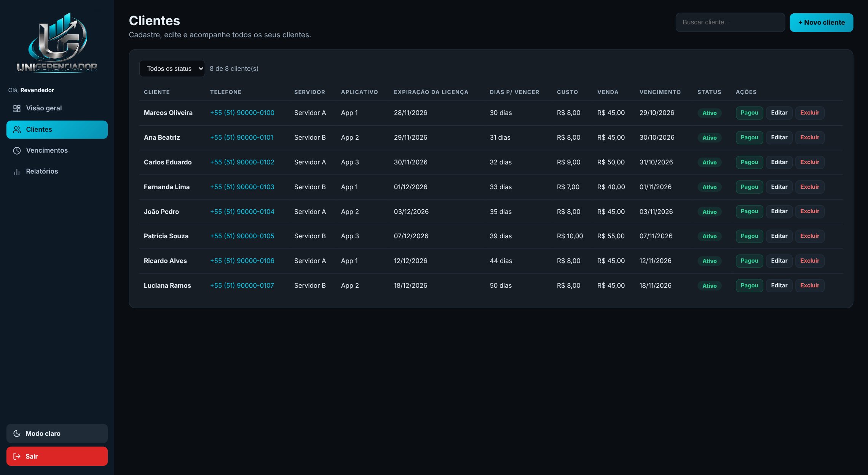Delete Carlos Eduardo with Excluir

tap(810, 163)
